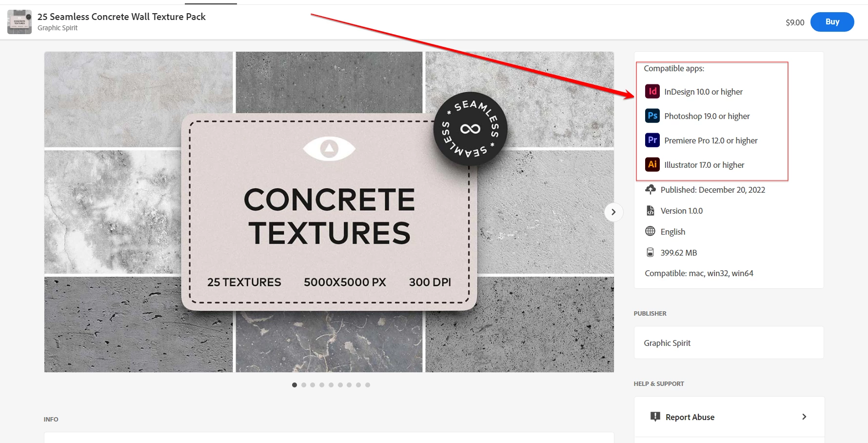Viewport: 868px width, 443px height.
Task: Open Graphic Spirit publisher card
Action: pos(729,342)
